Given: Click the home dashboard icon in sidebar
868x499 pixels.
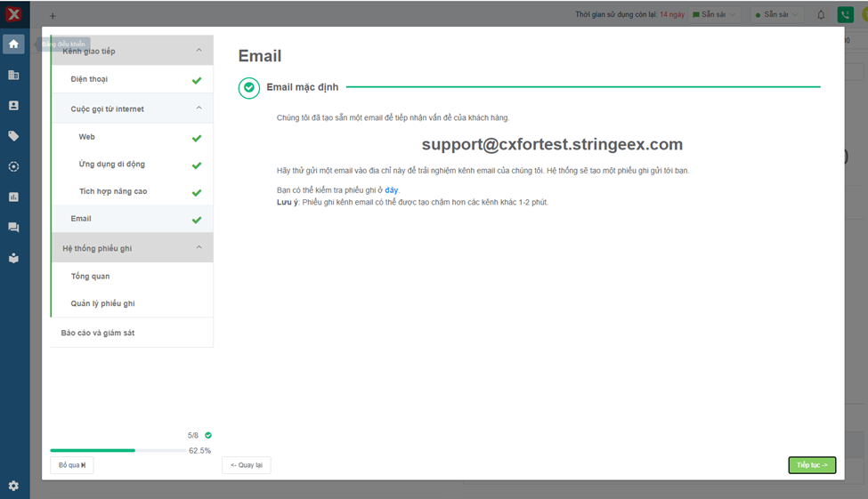Looking at the screenshot, I should (x=13, y=44).
